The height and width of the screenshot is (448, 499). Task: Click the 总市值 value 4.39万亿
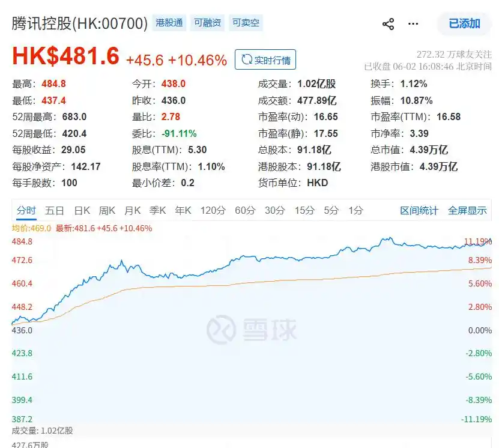point(429,150)
